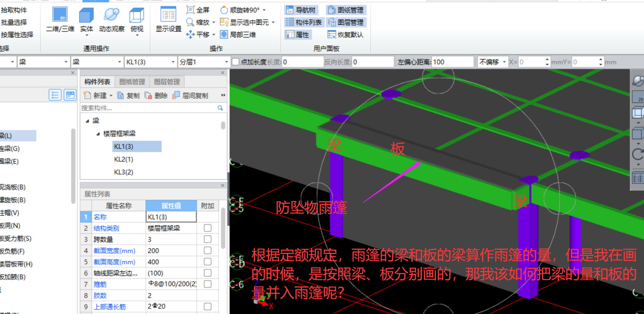Image resolution: width=644 pixels, height=314 pixels.
Task: Click 删除 delete component icon
Action: (148, 96)
